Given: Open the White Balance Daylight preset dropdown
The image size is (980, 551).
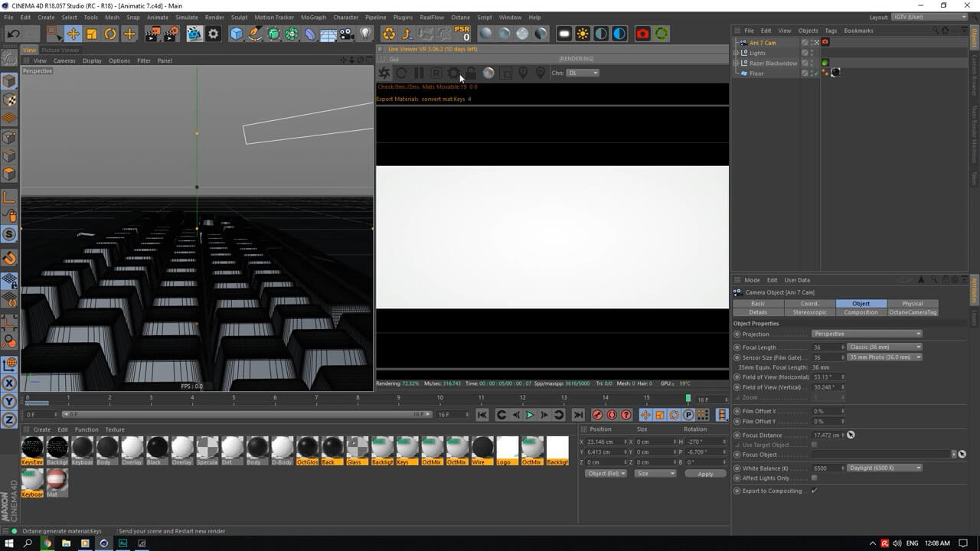Looking at the screenshot, I should [x=884, y=468].
